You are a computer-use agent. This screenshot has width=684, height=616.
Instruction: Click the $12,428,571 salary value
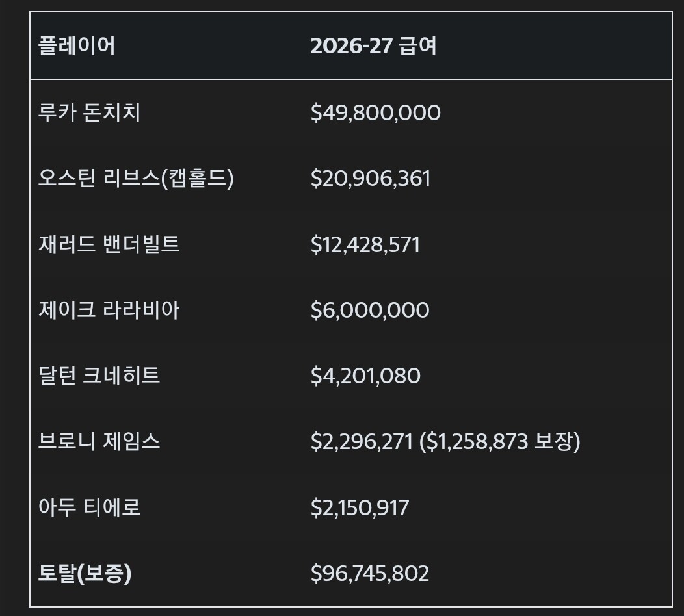click(x=365, y=244)
